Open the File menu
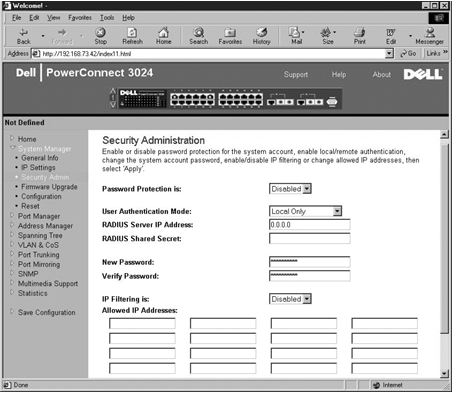Screen dimensions: 462x402 pos(16,18)
